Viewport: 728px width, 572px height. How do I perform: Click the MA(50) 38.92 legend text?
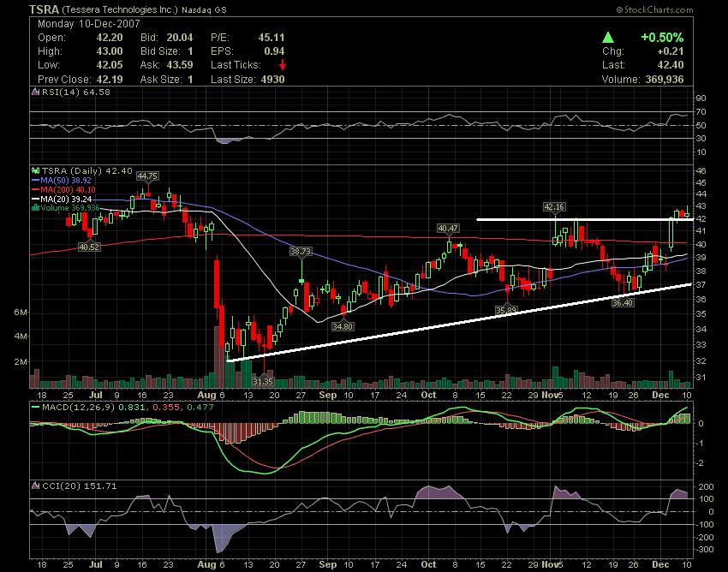coord(66,181)
